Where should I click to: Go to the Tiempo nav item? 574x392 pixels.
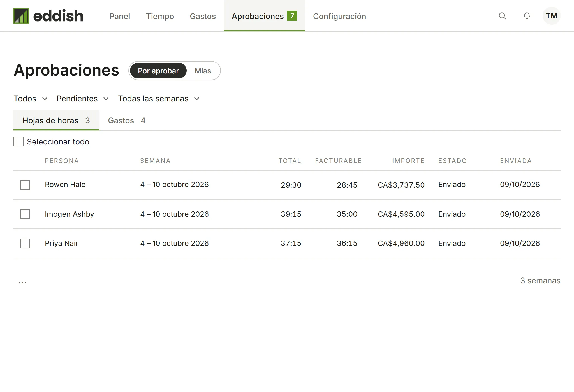[160, 16]
